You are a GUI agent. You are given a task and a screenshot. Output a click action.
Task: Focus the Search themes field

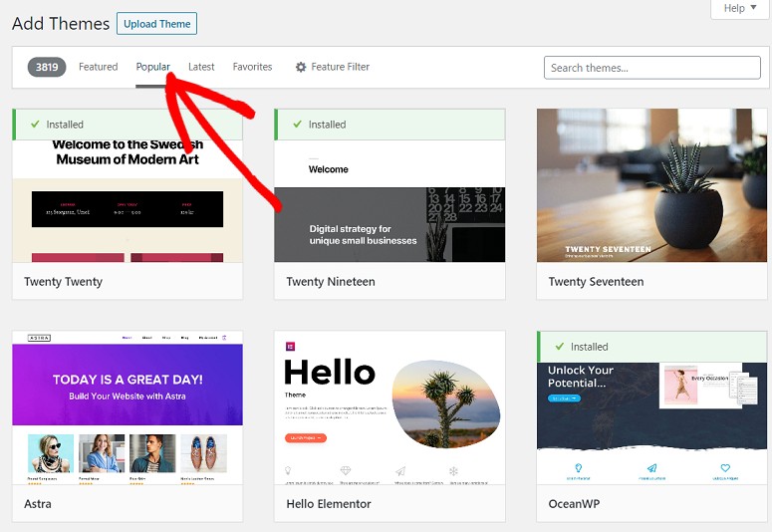tap(651, 68)
